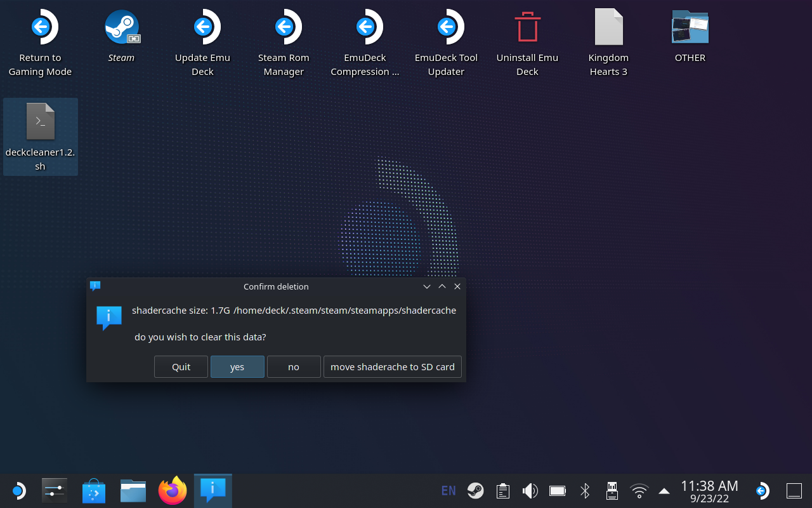Open the clock and calendar widget
812x508 pixels.
pyautogui.click(x=709, y=491)
